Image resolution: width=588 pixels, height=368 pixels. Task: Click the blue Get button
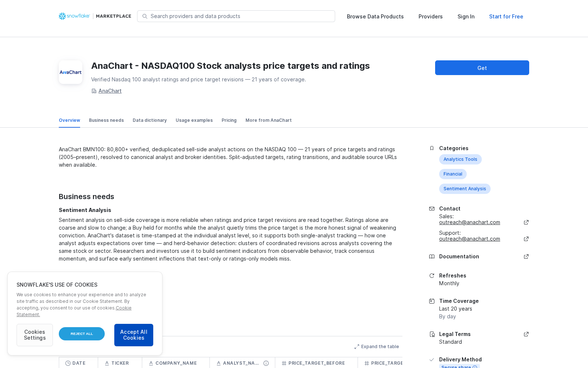(x=482, y=68)
